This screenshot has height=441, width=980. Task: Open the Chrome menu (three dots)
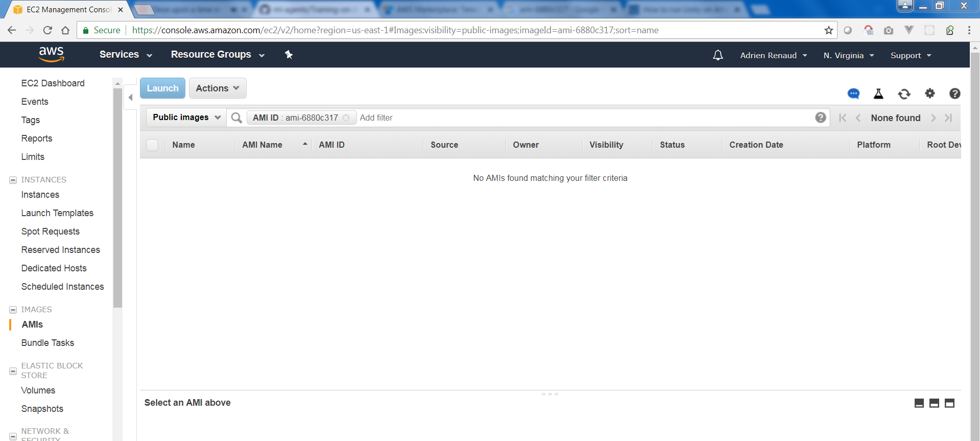pos(969,30)
